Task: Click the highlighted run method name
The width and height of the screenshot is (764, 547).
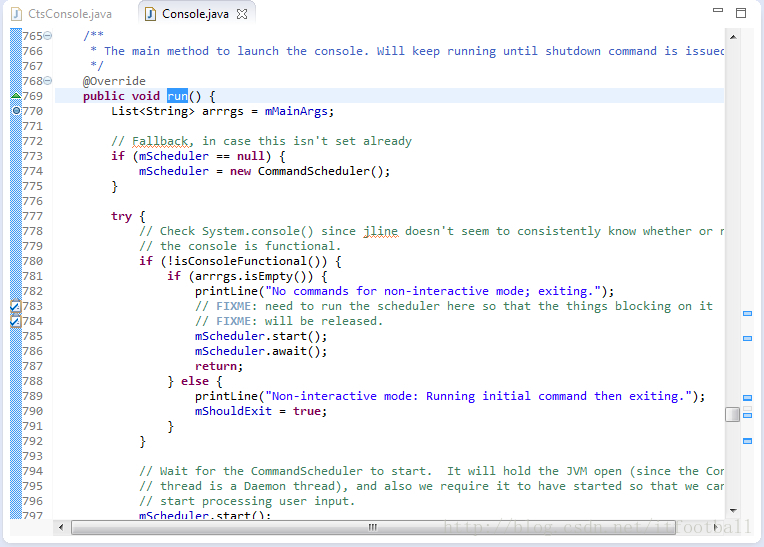Action: (177, 96)
